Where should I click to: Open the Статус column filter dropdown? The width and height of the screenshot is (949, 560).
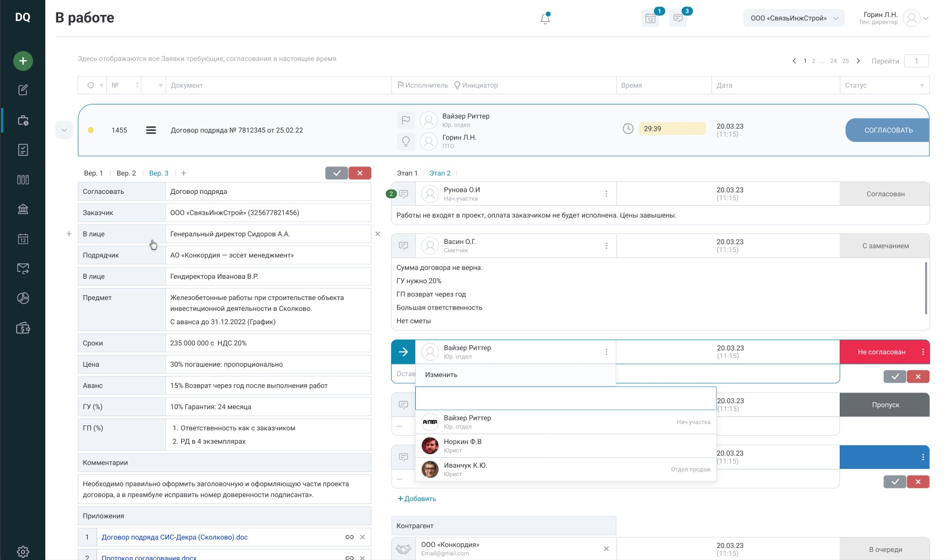pos(922,86)
